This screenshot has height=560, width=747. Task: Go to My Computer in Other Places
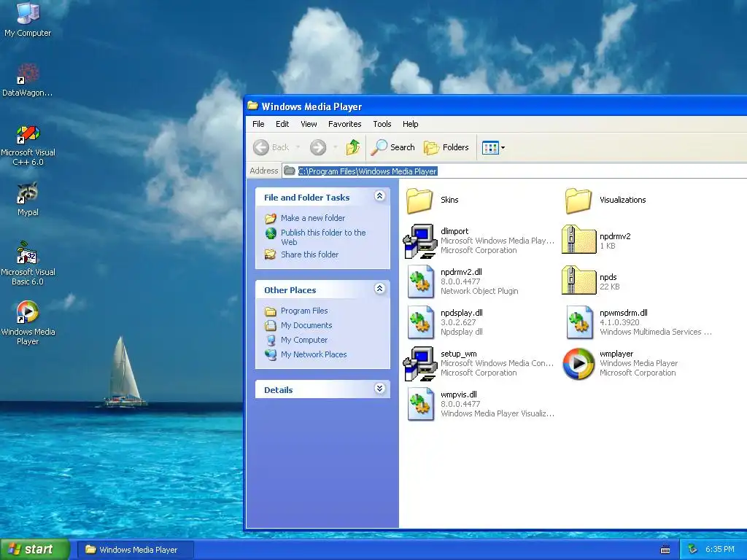pyautogui.click(x=304, y=340)
